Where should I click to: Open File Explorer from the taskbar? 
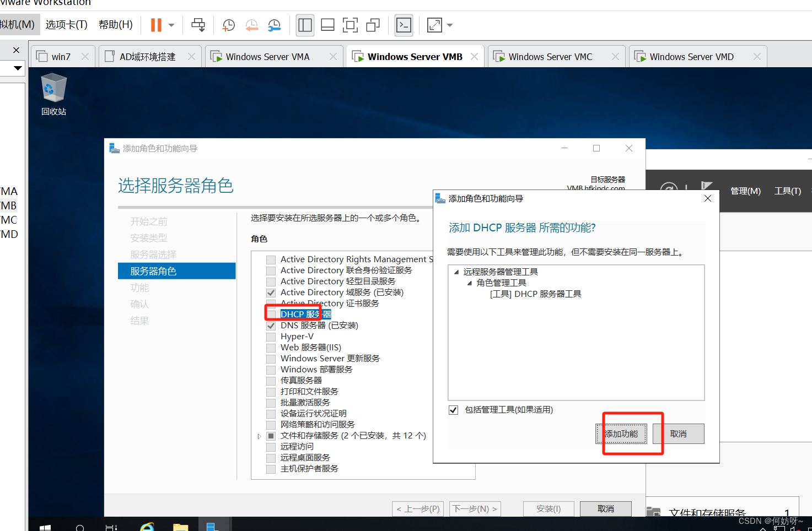(180, 527)
